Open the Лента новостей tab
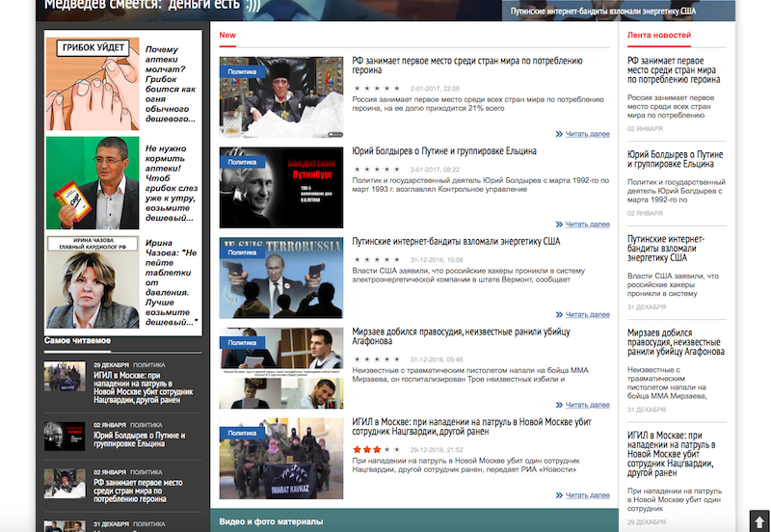Image resolution: width=771 pixels, height=532 pixels. click(659, 36)
